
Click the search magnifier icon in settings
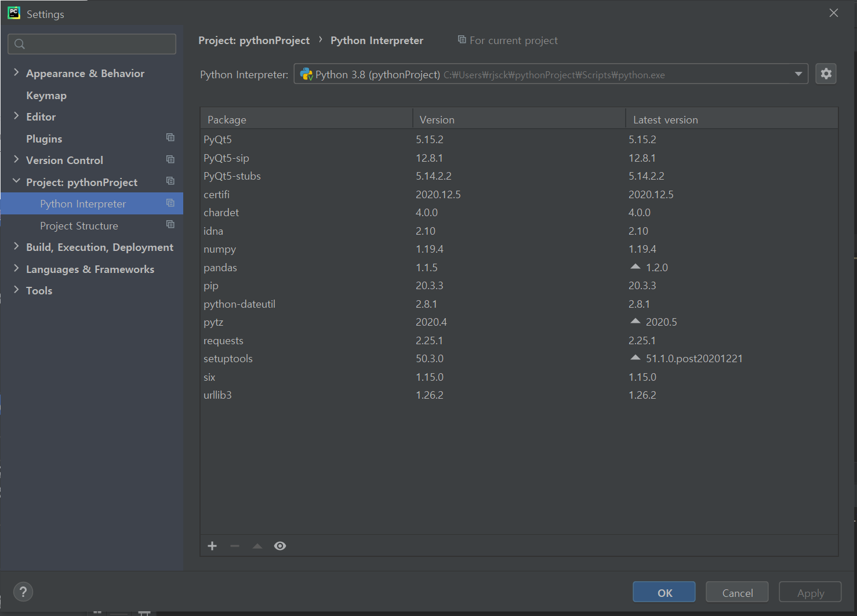click(x=20, y=44)
